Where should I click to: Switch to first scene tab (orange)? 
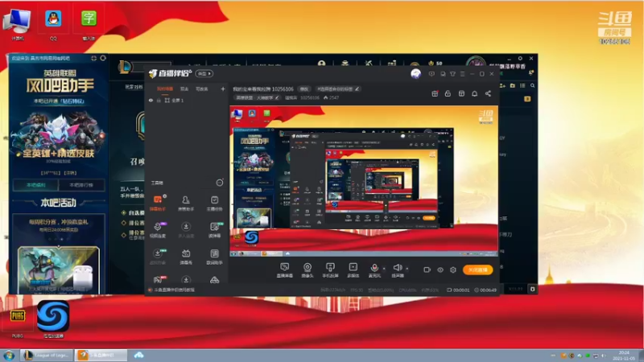pyautogui.click(x=165, y=88)
